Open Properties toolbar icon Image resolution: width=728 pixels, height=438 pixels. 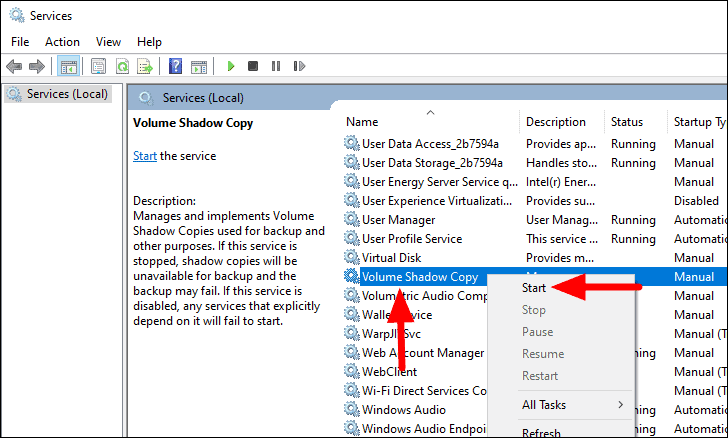[x=98, y=66]
